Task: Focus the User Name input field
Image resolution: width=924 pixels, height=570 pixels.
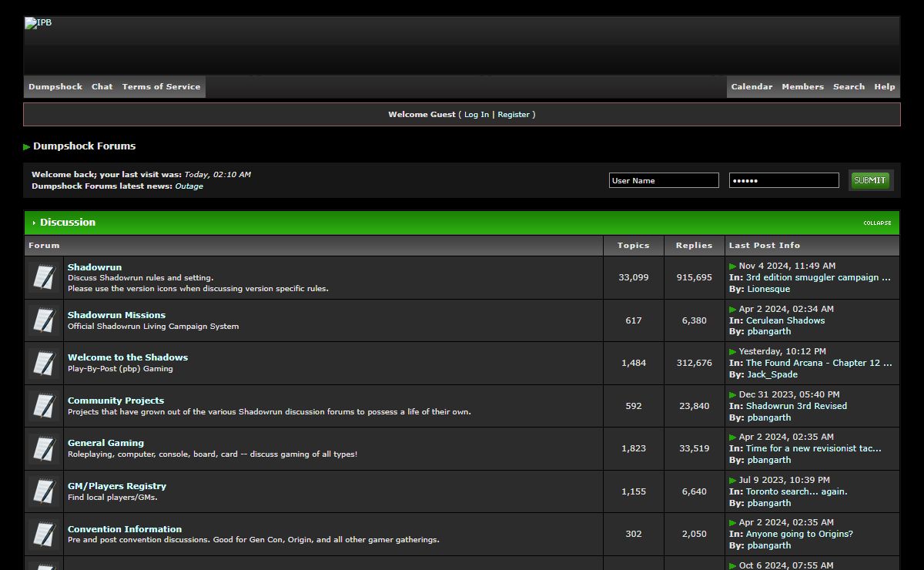Action: (663, 180)
